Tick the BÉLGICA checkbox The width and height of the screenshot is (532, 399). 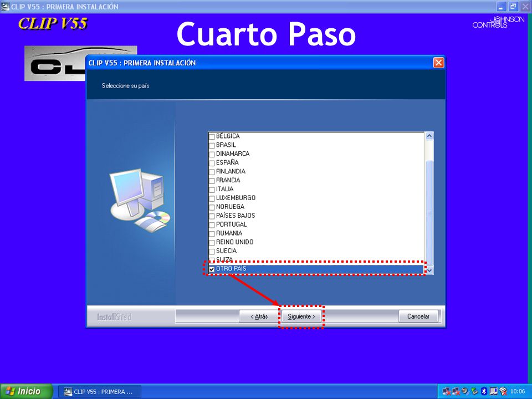212,137
